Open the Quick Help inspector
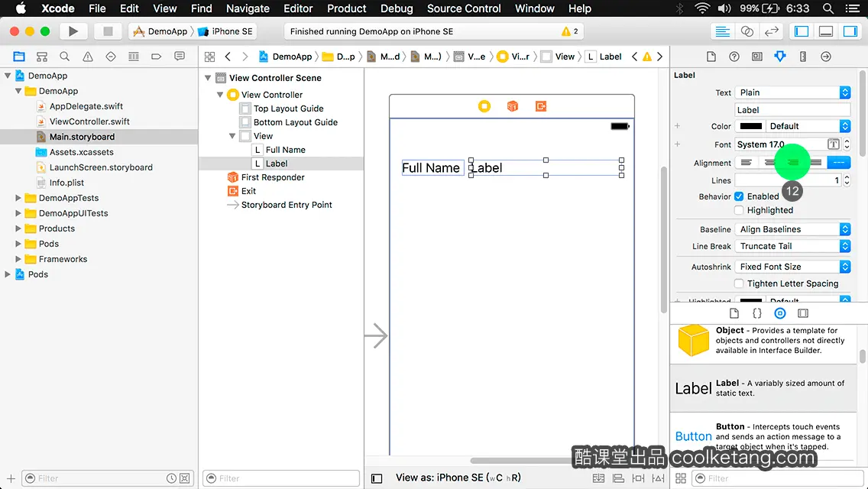 [x=734, y=57]
